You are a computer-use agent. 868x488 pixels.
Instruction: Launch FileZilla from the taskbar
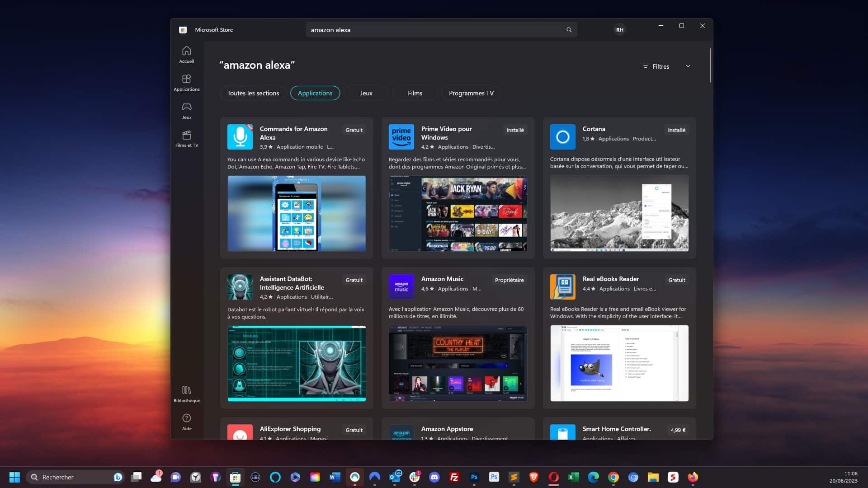tap(454, 477)
